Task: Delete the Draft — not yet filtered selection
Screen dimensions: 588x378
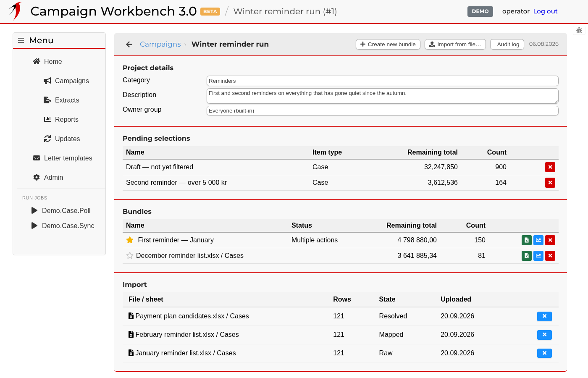Action: click(550, 167)
